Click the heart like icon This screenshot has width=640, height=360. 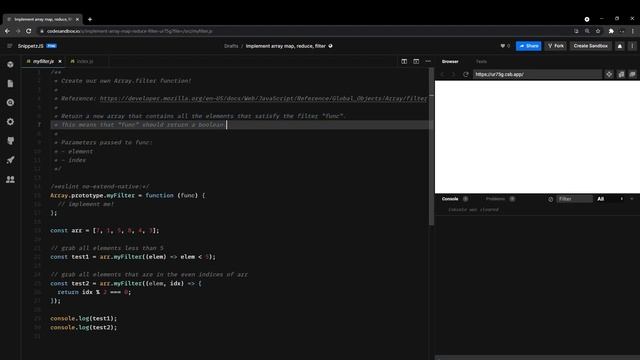click(x=502, y=46)
